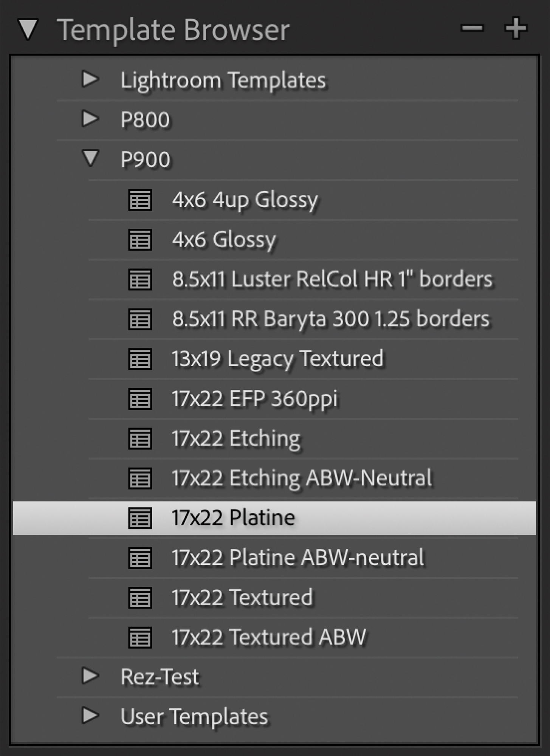The width and height of the screenshot is (550, 756).
Task: Expand the Rez-Test folder
Action: [90, 676]
